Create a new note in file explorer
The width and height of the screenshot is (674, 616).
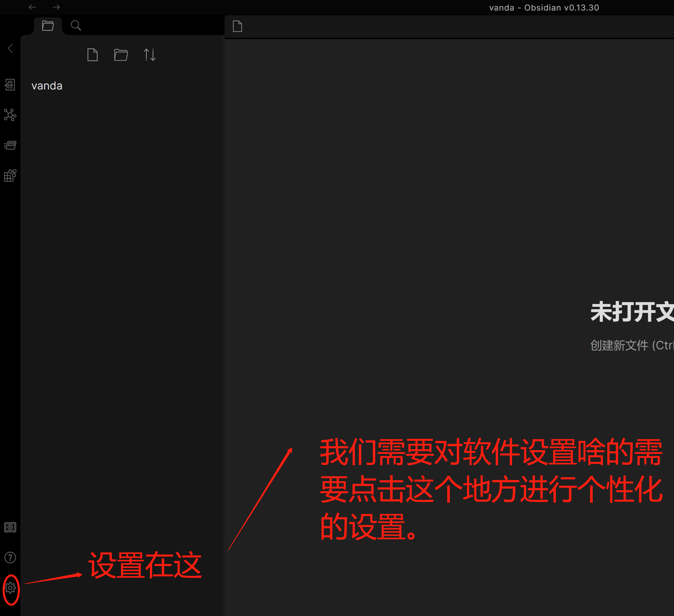click(92, 55)
